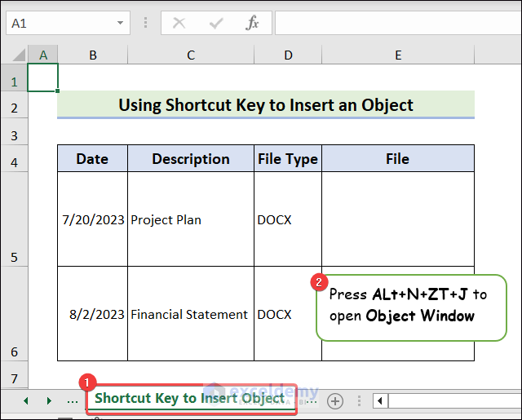Click the horizontal scrollbar track
The image size is (522, 420).
click(453, 400)
